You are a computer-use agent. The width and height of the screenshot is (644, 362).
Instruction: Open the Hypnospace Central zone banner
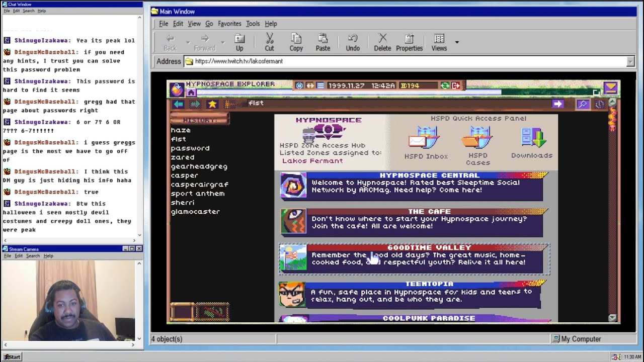(x=414, y=186)
